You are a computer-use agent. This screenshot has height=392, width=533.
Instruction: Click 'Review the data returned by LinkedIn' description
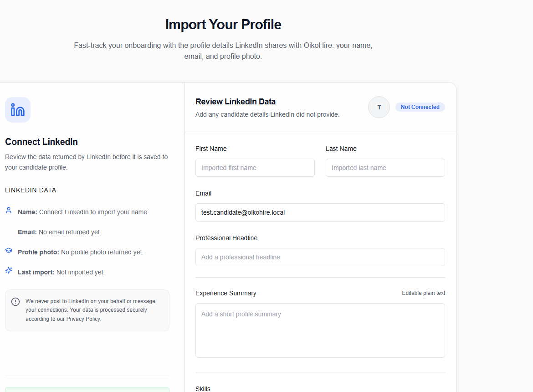click(x=87, y=162)
